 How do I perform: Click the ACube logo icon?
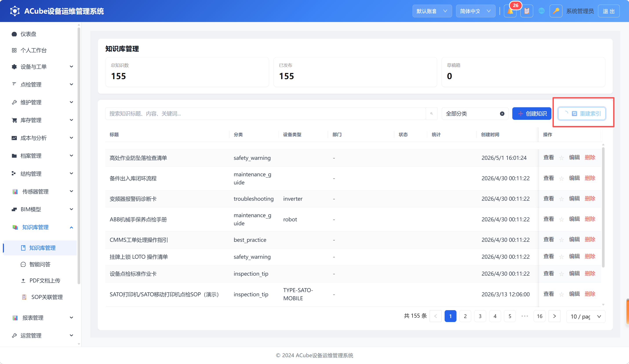tap(15, 11)
